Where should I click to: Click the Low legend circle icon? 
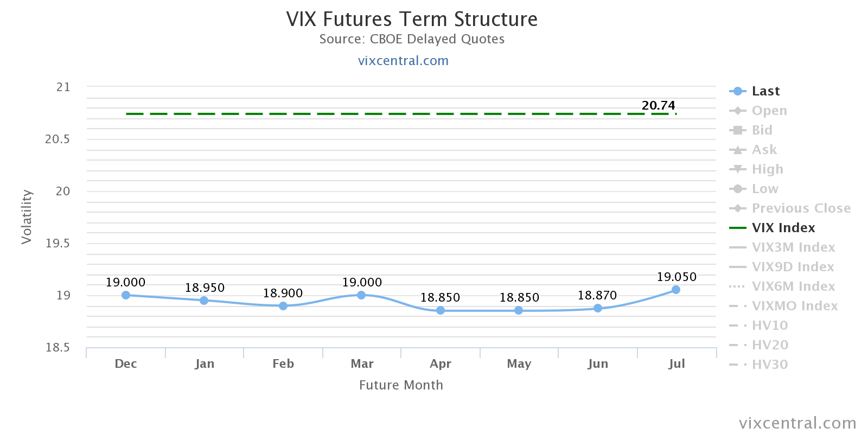(x=737, y=189)
